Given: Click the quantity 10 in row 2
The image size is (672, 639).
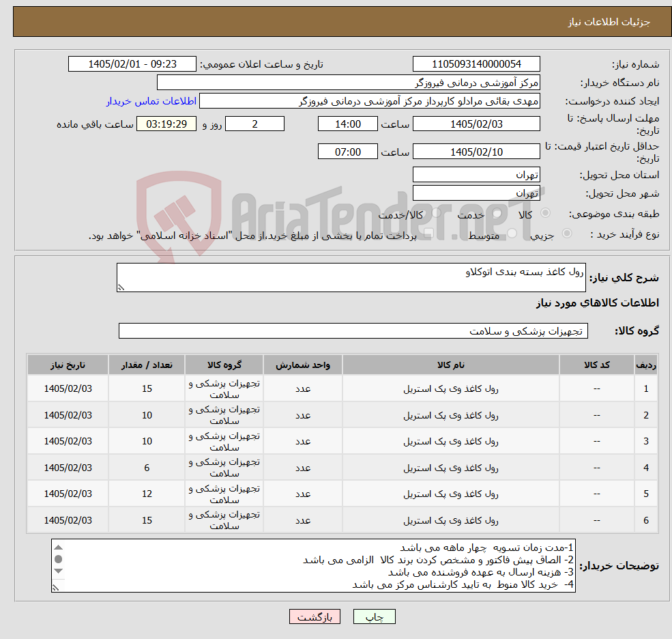Looking at the screenshot, I should [147, 415].
